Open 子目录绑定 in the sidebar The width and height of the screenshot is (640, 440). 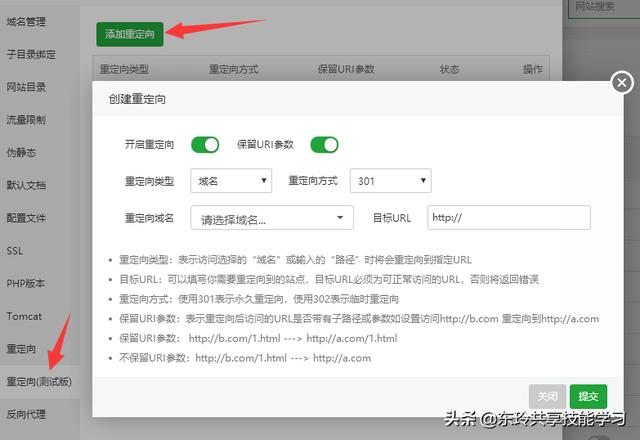tap(31, 54)
